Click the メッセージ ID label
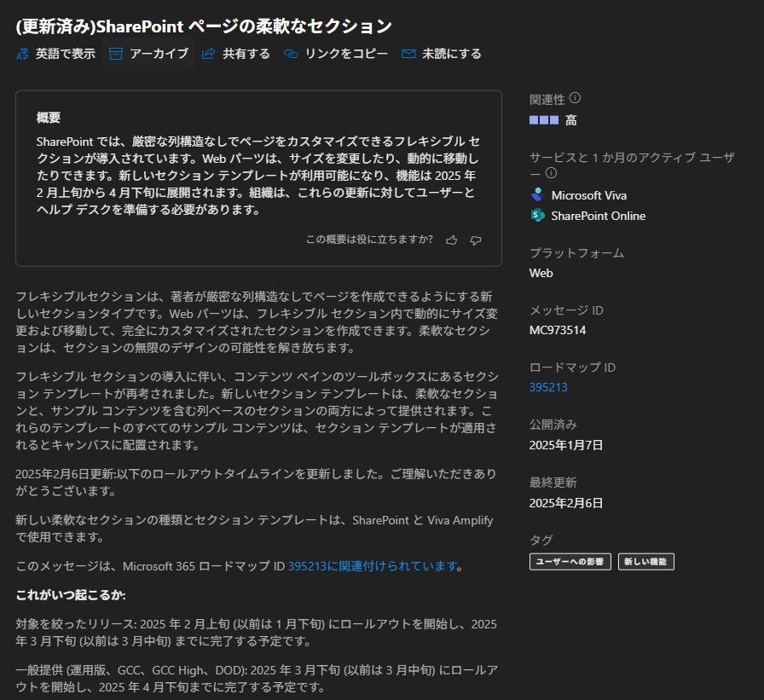The image size is (764, 700). [566, 310]
